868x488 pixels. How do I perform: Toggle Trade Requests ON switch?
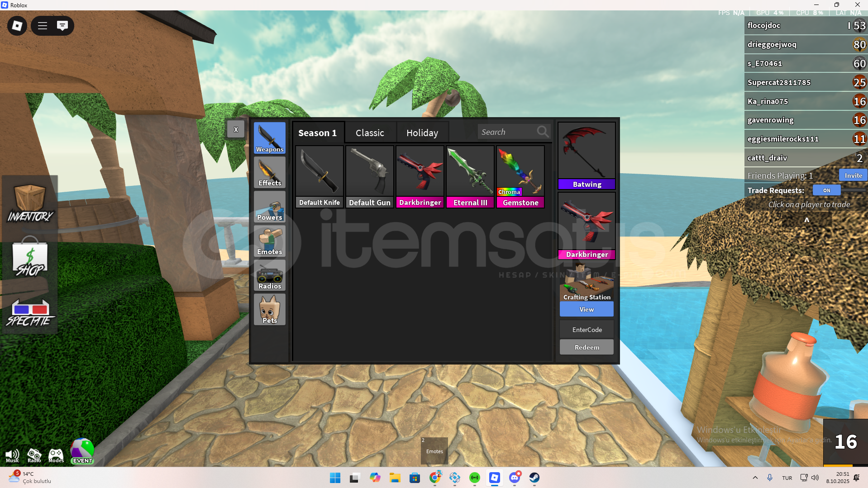pos(827,190)
